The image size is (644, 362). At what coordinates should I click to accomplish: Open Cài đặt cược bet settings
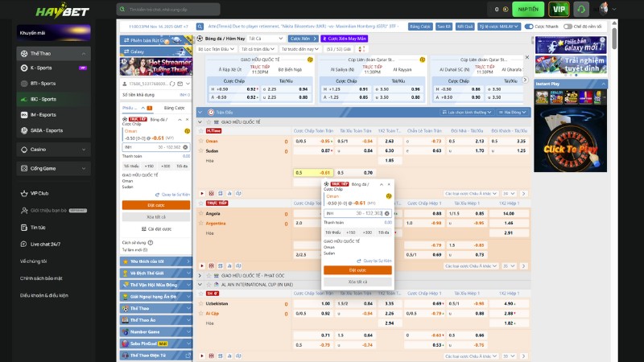156,229
